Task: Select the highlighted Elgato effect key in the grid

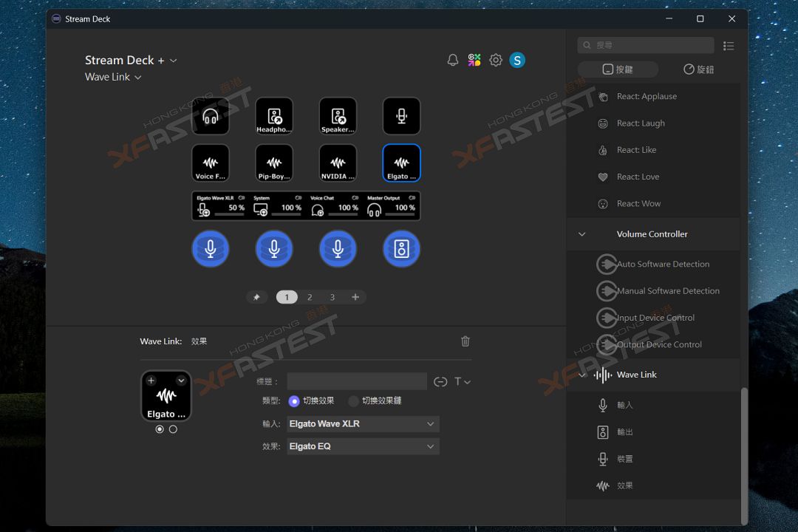Action: 401,163
